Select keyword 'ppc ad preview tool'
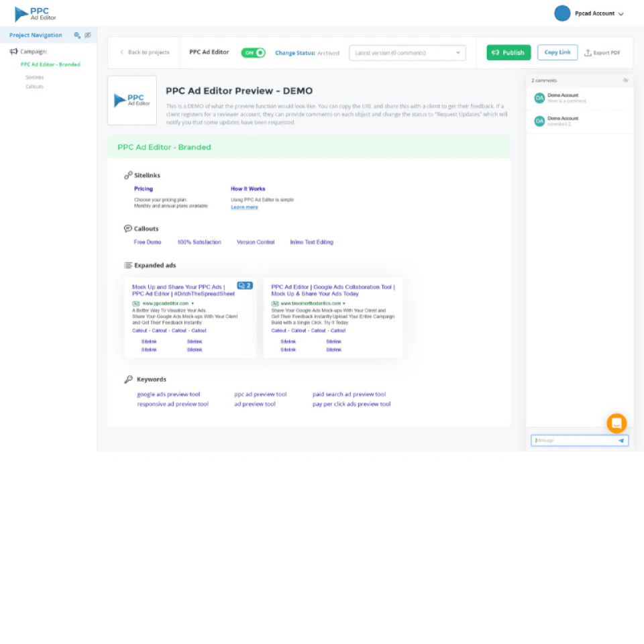 [x=260, y=394]
